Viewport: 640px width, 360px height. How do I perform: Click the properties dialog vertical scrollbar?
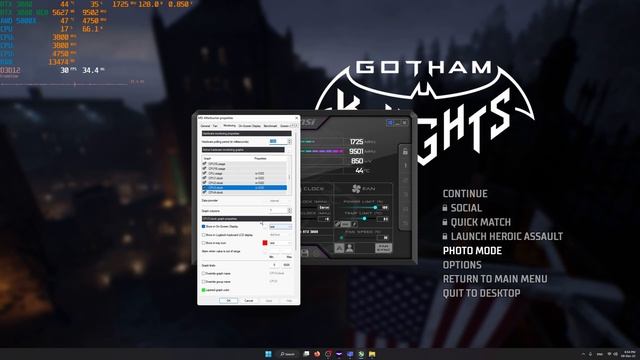coord(296,191)
